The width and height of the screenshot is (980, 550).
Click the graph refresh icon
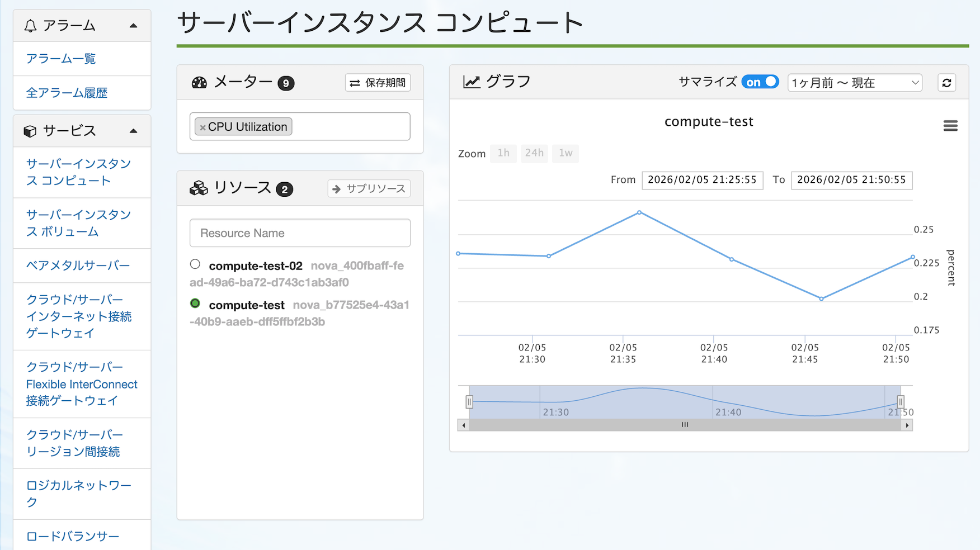(946, 83)
